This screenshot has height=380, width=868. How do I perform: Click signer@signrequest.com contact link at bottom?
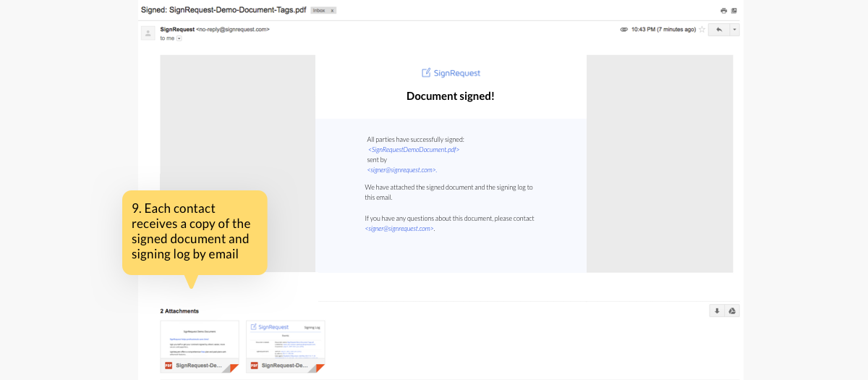click(x=399, y=229)
